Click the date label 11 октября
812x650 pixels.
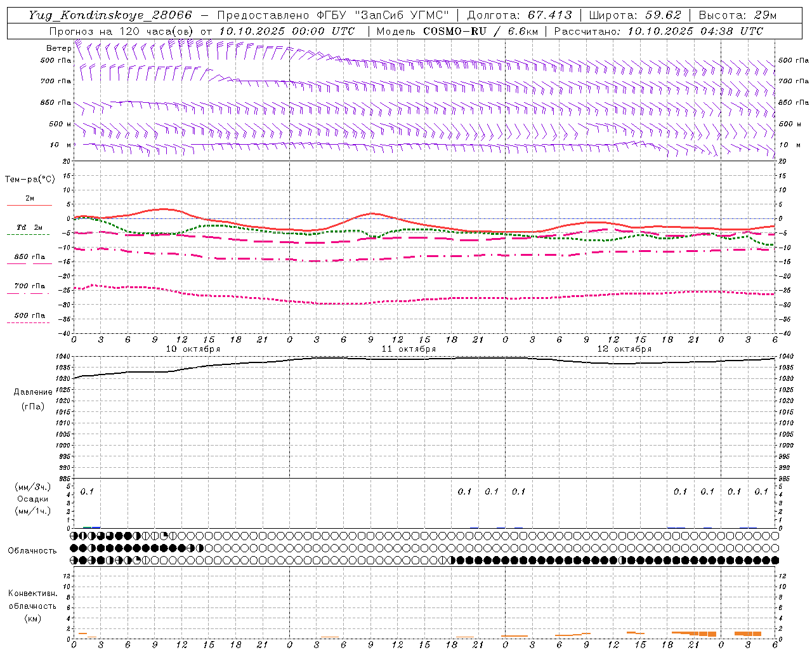[409, 349]
